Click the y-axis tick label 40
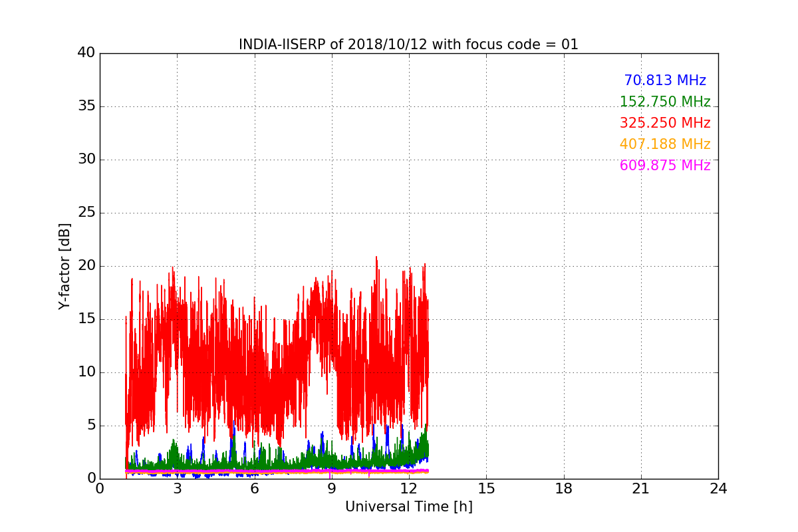This screenshot has height=532, width=798. 86,53
